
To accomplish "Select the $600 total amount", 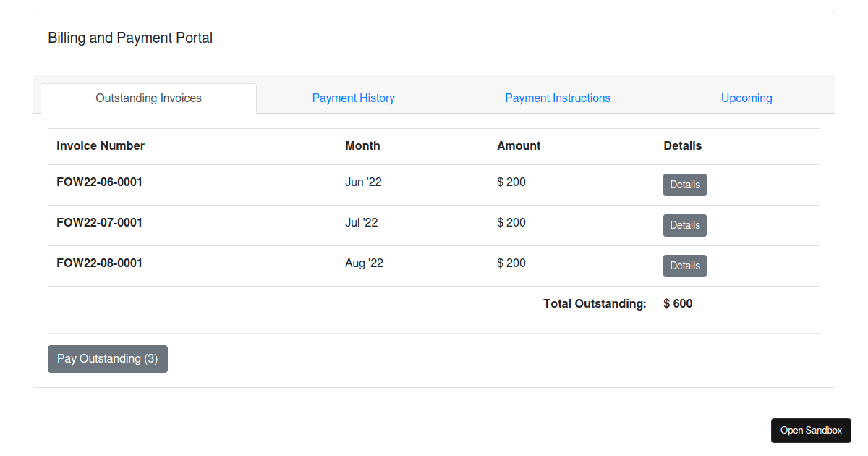I will click(x=678, y=303).
